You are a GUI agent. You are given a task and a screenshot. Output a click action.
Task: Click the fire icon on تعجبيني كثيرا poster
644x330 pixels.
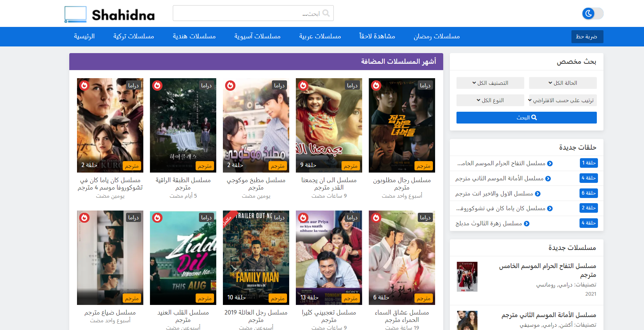tap(303, 218)
